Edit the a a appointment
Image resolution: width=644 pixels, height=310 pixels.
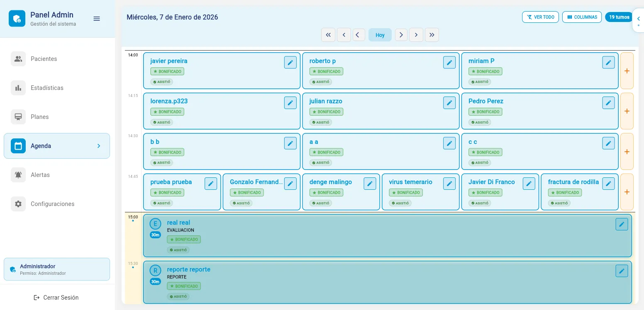click(x=449, y=143)
